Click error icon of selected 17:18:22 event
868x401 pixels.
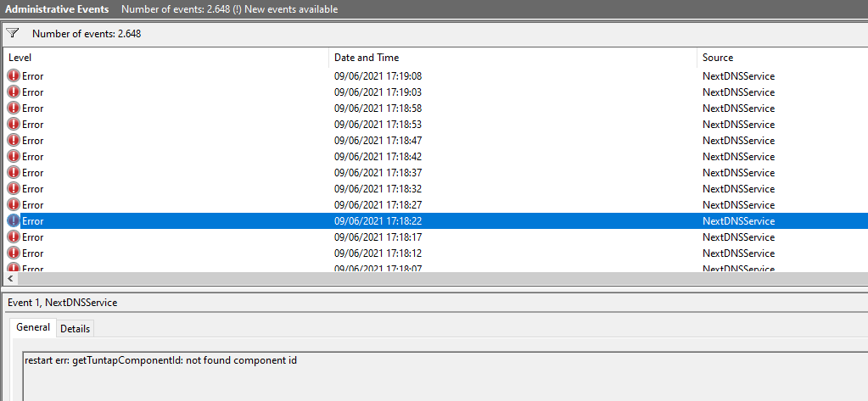point(14,220)
